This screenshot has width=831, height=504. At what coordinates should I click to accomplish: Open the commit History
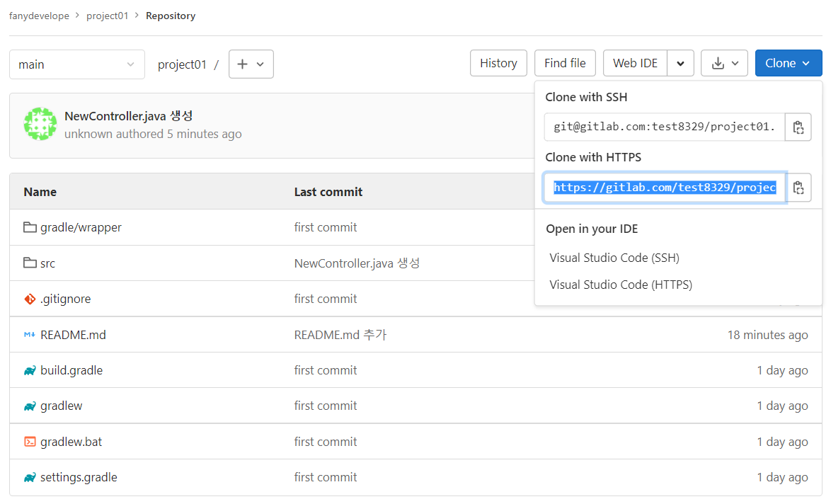(x=498, y=63)
